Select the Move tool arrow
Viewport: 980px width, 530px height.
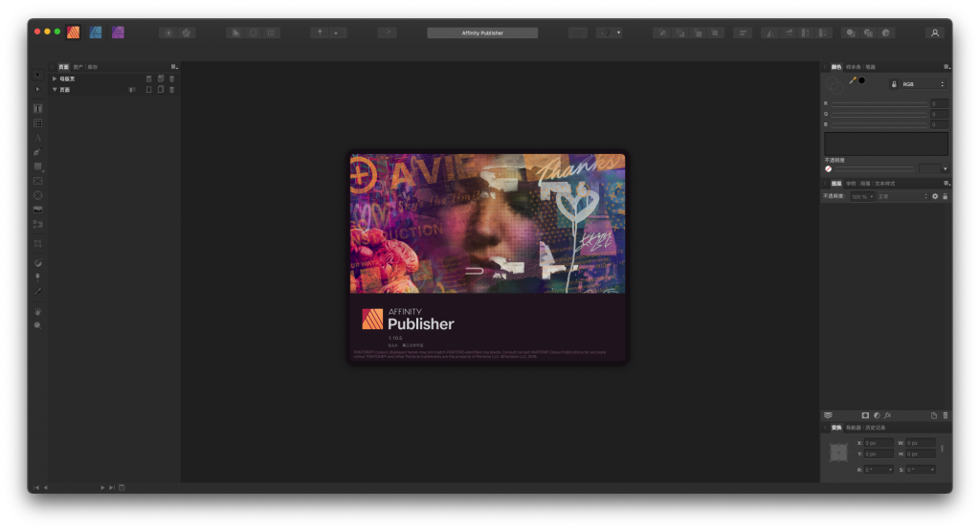tap(37, 75)
